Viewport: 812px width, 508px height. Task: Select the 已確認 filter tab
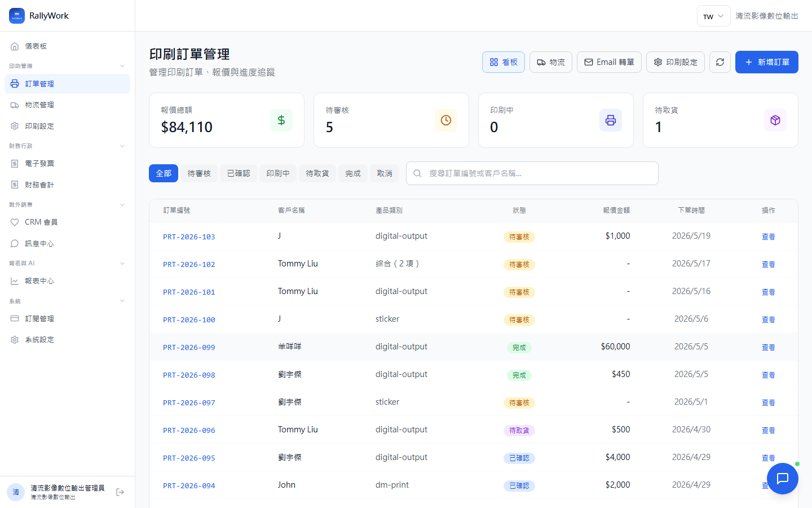tap(239, 173)
